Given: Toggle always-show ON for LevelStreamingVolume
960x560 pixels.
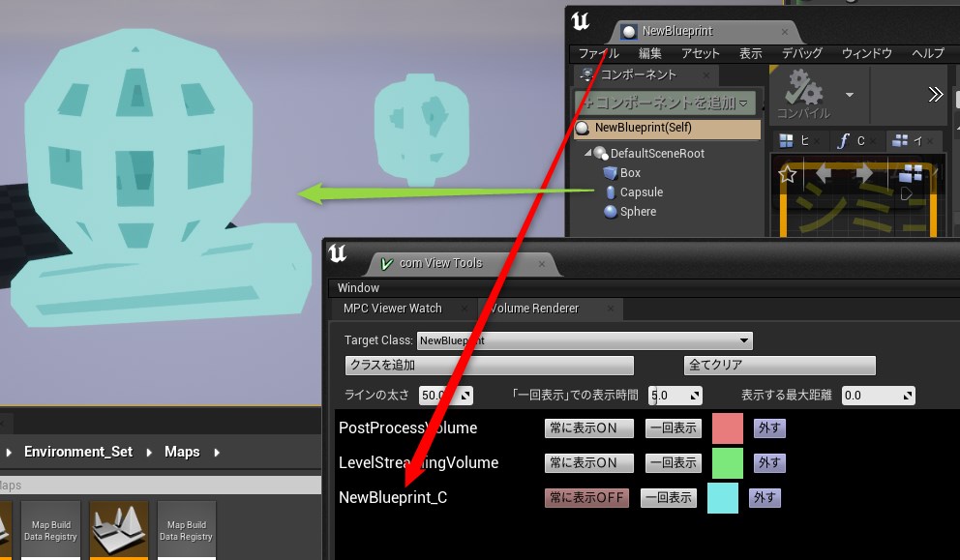Looking at the screenshot, I should tap(588, 463).
